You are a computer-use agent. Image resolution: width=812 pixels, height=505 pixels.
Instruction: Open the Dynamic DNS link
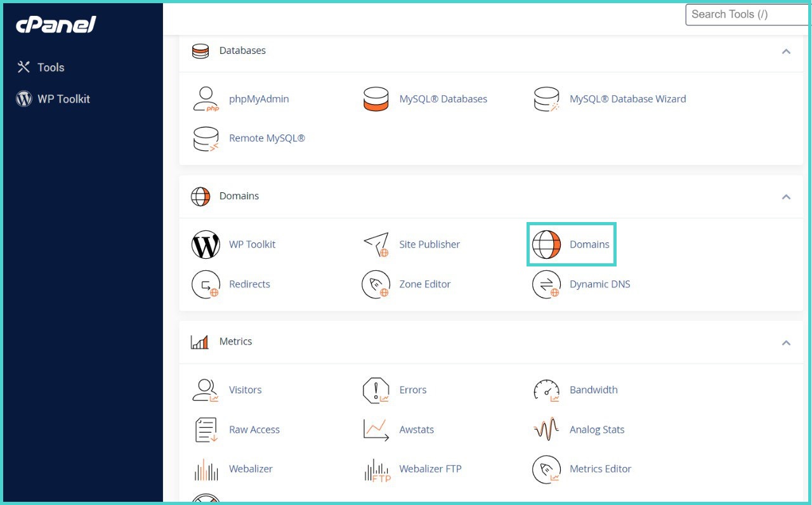coord(600,284)
